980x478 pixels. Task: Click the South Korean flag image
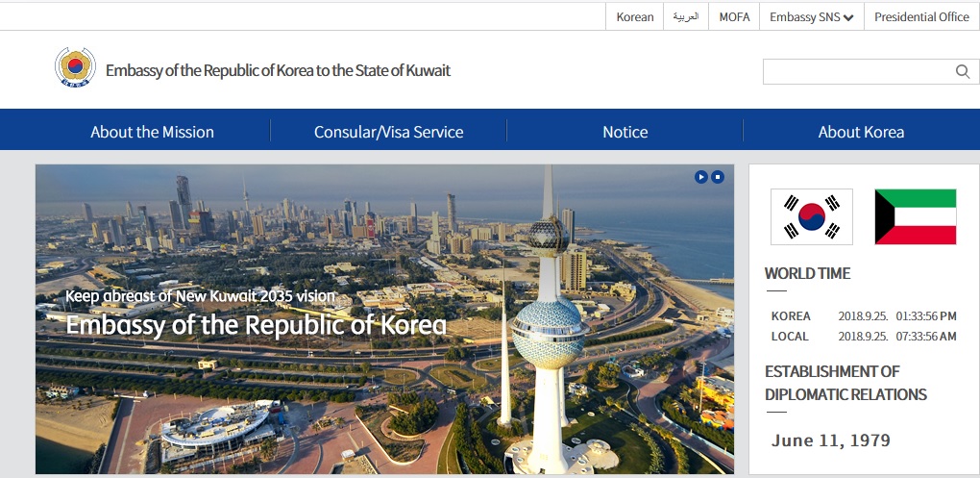[x=811, y=216]
